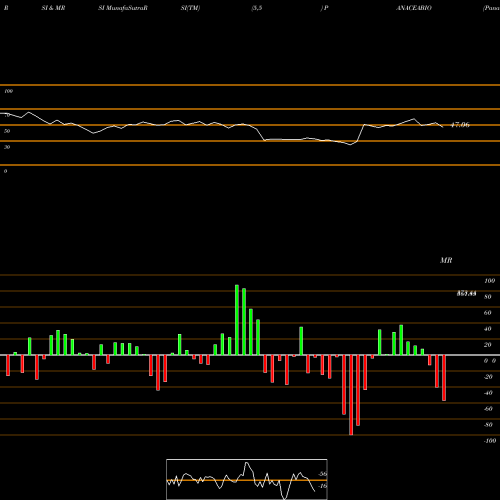Click the 'SI MunafaSutraR' header label
Viewport: 500px width, 500px height.
pos(123,8)
